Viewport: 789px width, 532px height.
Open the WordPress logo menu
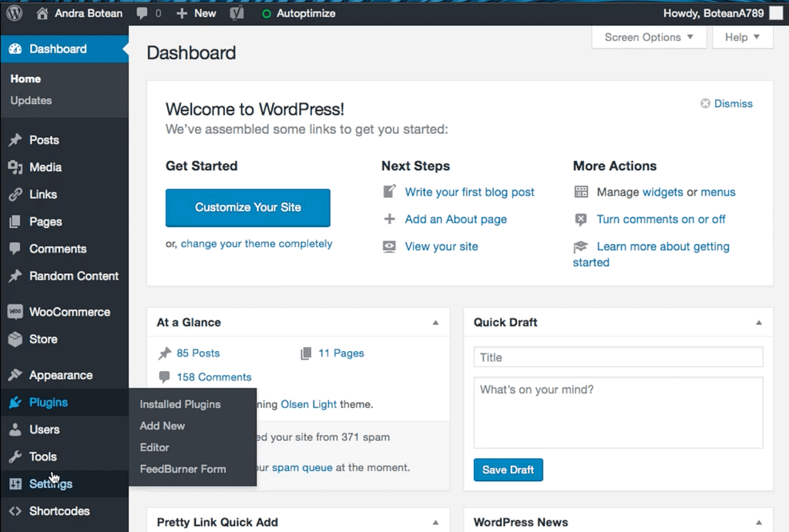point(15,13)
